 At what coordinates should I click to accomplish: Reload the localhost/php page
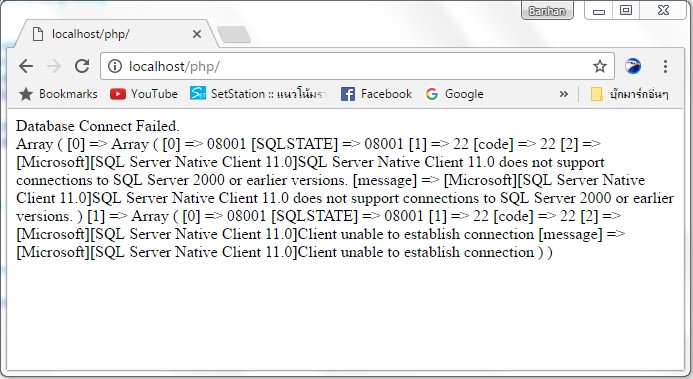click(82, 66)
